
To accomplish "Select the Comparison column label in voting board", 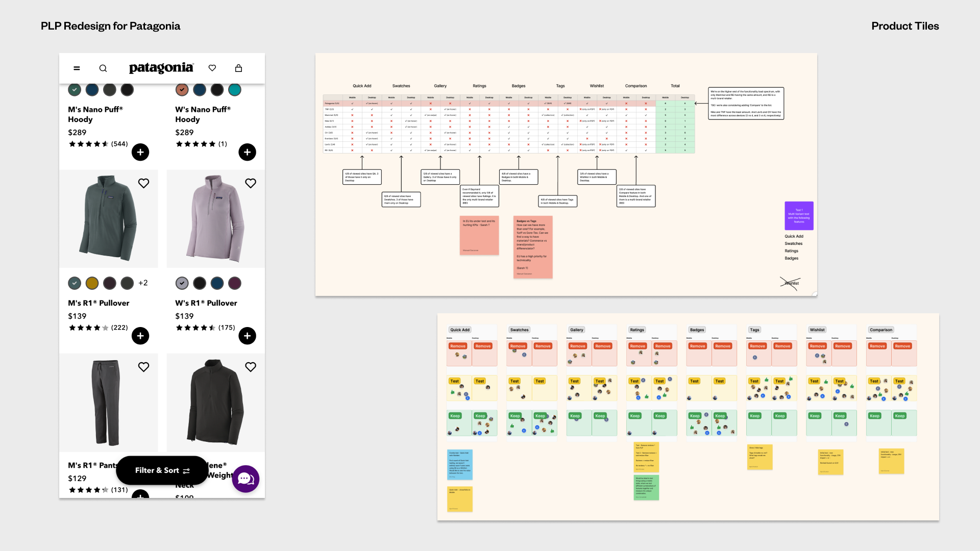I will [881, 330].
